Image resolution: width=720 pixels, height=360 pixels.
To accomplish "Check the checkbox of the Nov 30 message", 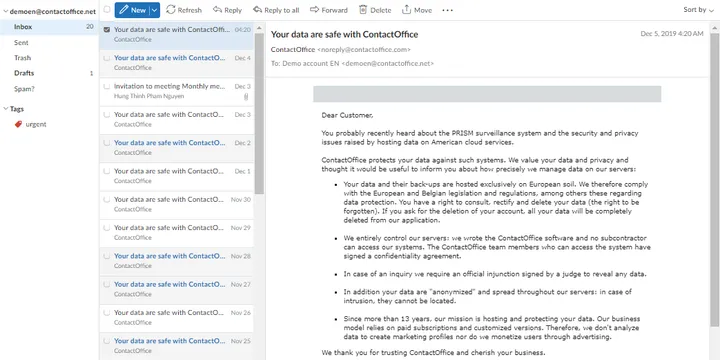I will click(x=107, y=199).
